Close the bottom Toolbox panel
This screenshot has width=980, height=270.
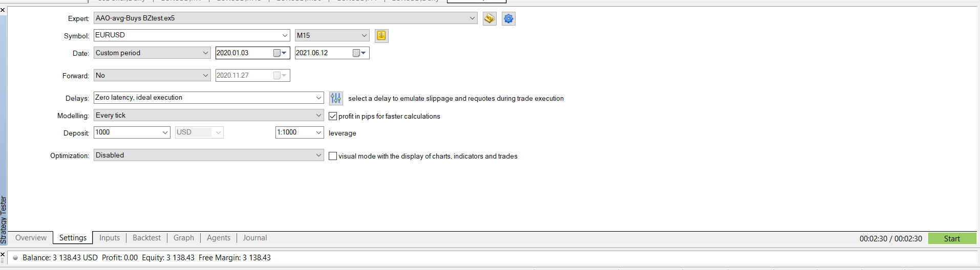click(x=3, y=254)
